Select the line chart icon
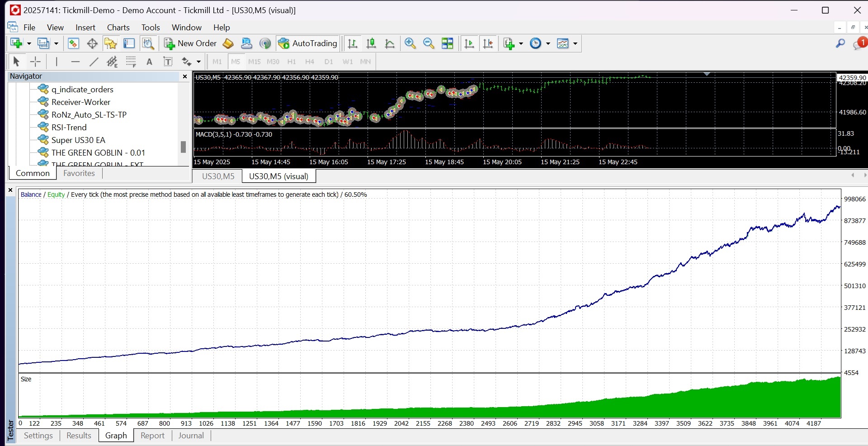The width and height of the screenshot is (868, 446). (x=390, y=43)
